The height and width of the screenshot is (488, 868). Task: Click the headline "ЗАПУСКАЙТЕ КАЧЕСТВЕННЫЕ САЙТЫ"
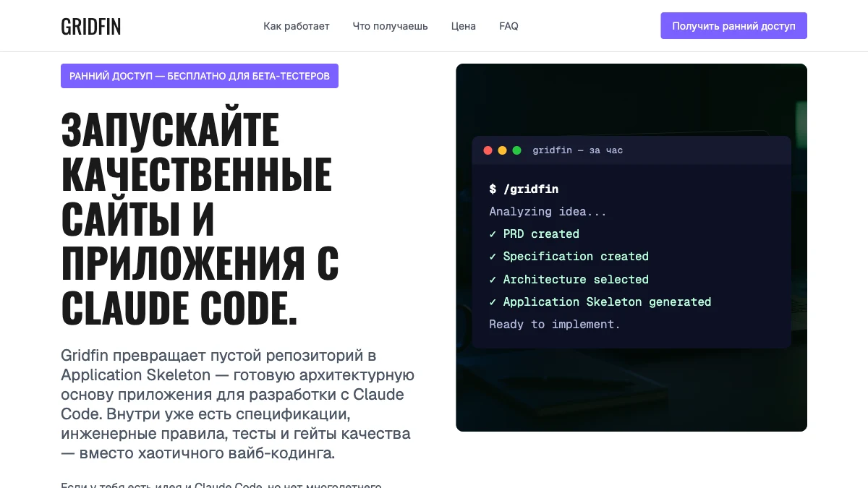[x=200, y=218]
